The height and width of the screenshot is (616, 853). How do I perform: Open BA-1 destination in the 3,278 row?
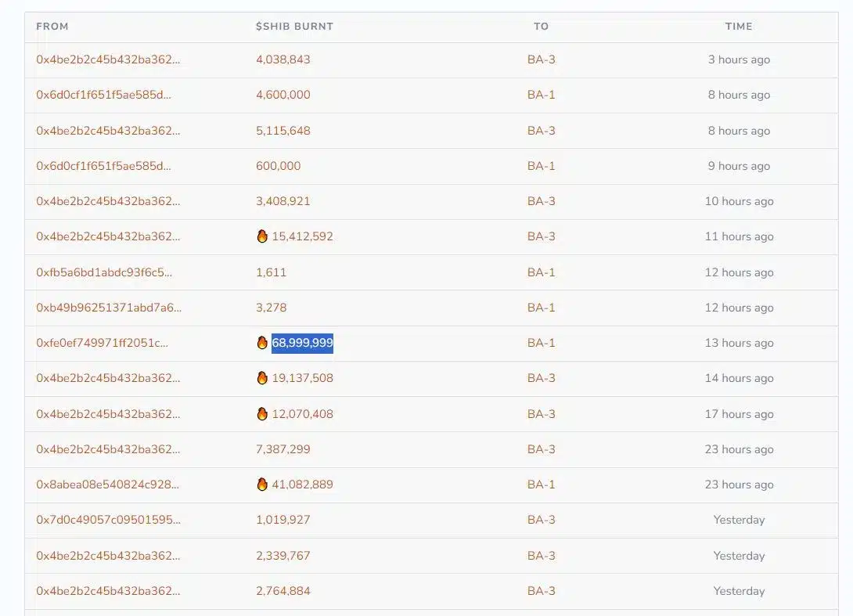click(x=542, y=308)
